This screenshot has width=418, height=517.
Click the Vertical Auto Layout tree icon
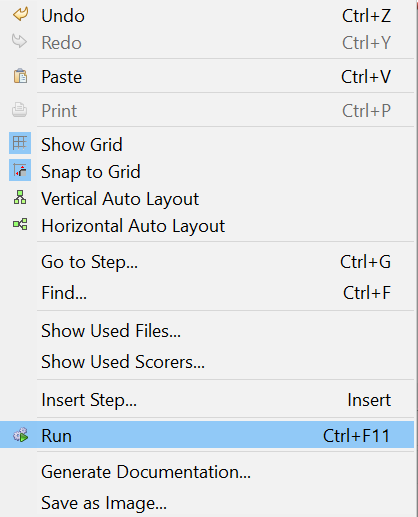click(20, 197)
